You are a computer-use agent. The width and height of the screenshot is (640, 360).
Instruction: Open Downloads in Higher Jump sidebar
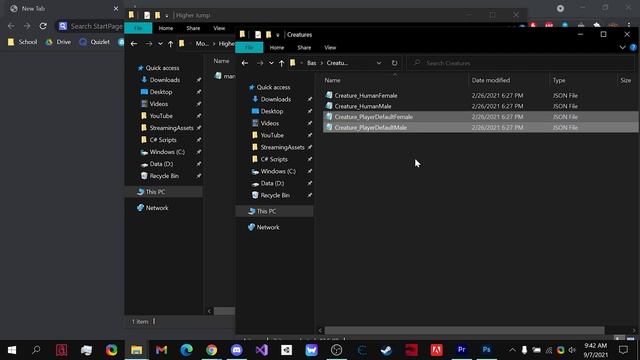(160, 80)
